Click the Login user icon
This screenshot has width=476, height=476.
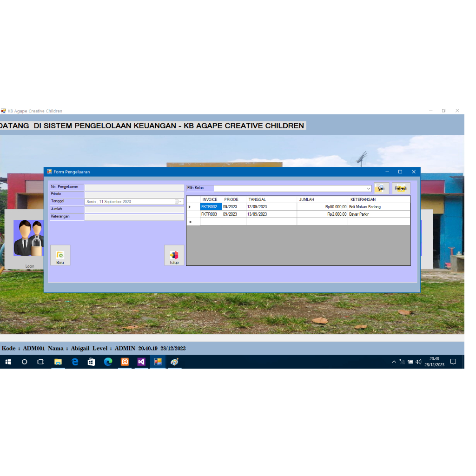(x=28, y=238)
